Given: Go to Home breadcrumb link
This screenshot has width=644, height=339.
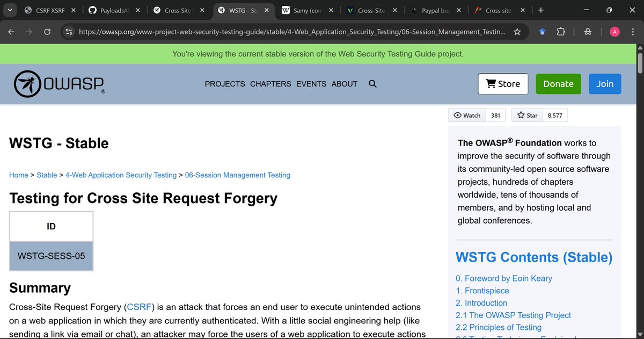Looking at the screenshot, I should (x=19, y=175).
